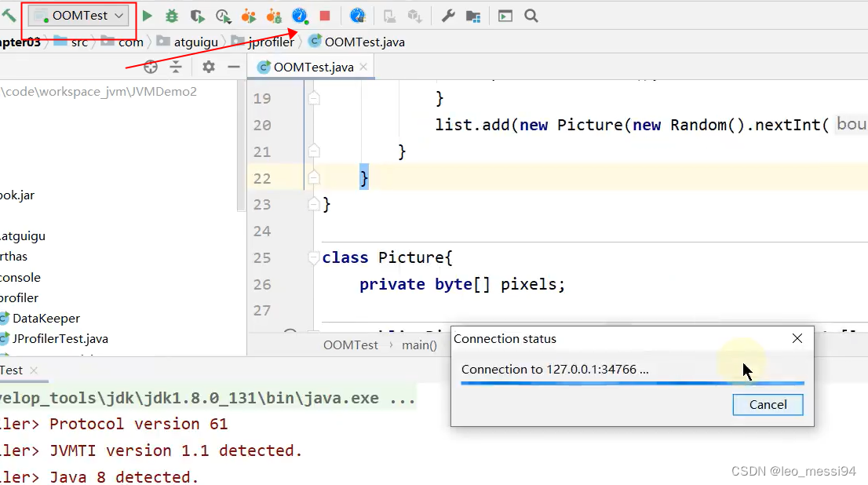Screen dimensions: 868x485
Task: Collapse the code fold marker at line 19
Action: 314,99
